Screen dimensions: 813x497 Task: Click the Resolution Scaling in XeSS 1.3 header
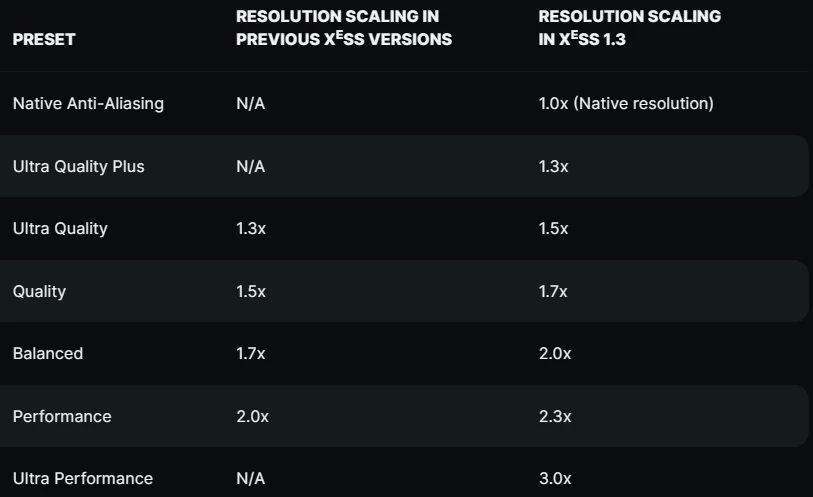pos(629,28)
